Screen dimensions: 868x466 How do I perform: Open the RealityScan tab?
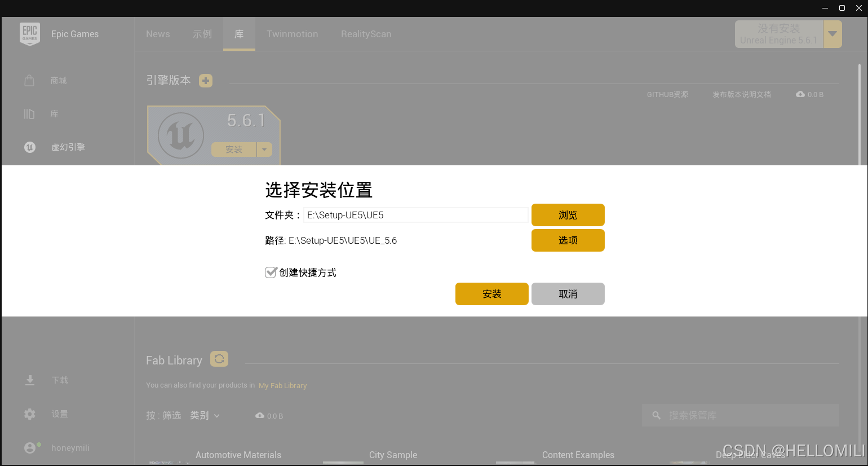[366, 34]
